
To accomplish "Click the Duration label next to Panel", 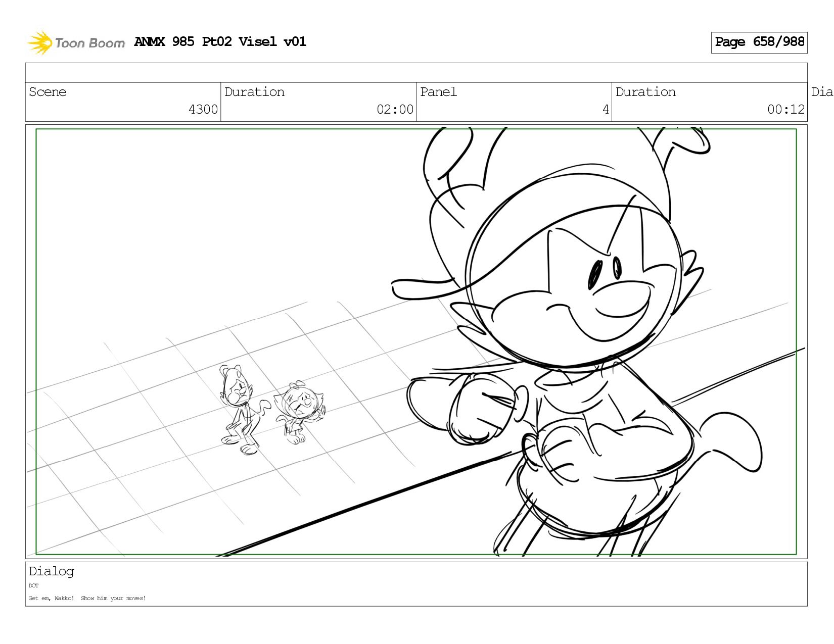I will pos(645,92).
